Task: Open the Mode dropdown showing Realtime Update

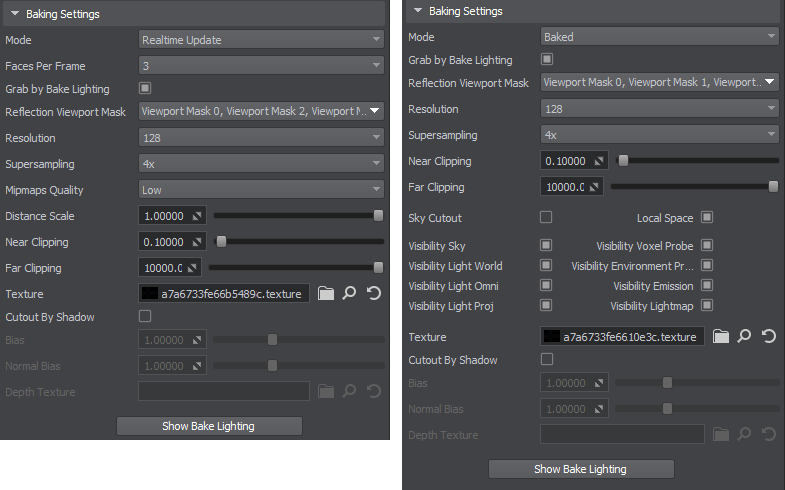Action: click(261, 40)
